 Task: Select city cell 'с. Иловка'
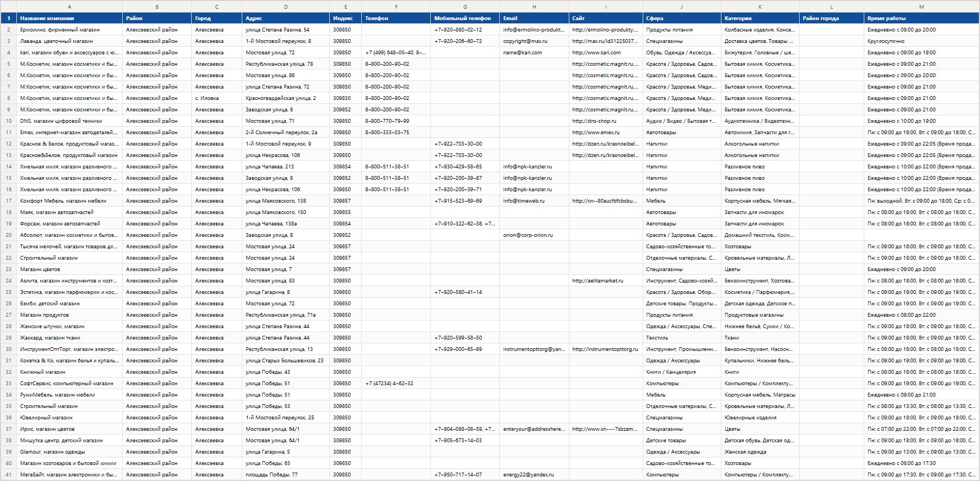point(217,98)
